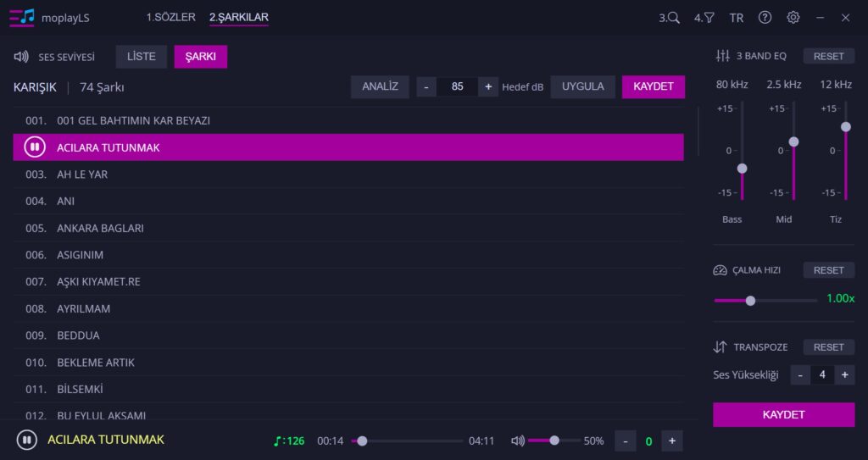Select song 008. AYRILMAM
Screen dimensions: 868x460
tap(348, 308)
